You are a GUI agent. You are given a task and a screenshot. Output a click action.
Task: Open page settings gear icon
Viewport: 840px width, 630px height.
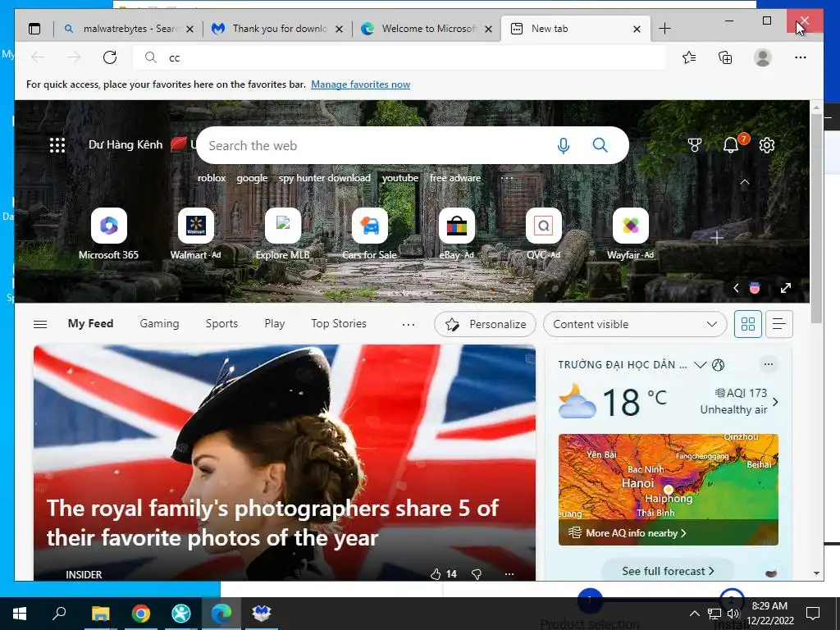(x=767, y=145)
